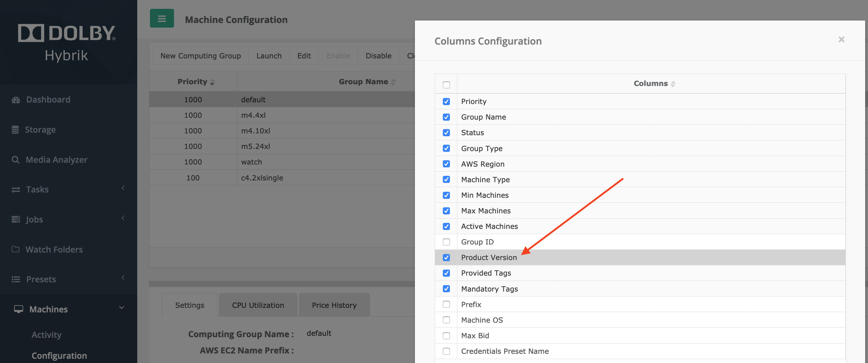The width and height of the screenshot is (868, 363).
Task: Click the New Computing Group button
Action: click(x=201, y=56)
